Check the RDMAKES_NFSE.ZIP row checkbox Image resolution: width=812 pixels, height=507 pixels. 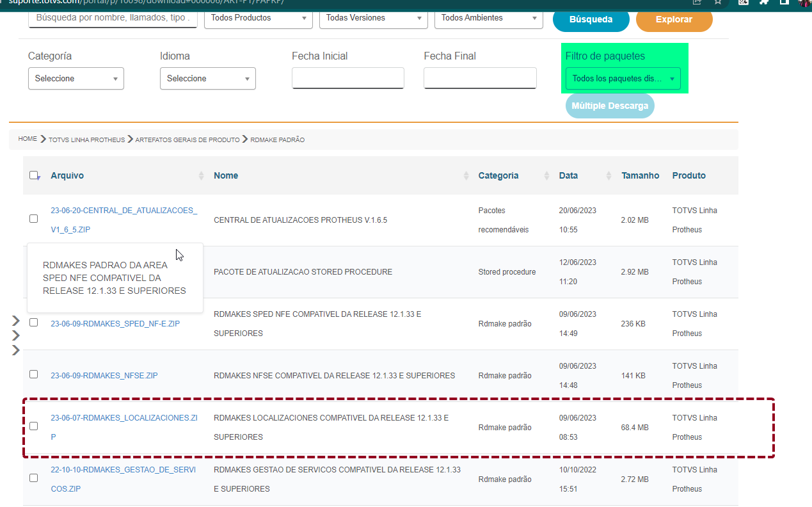33,374
